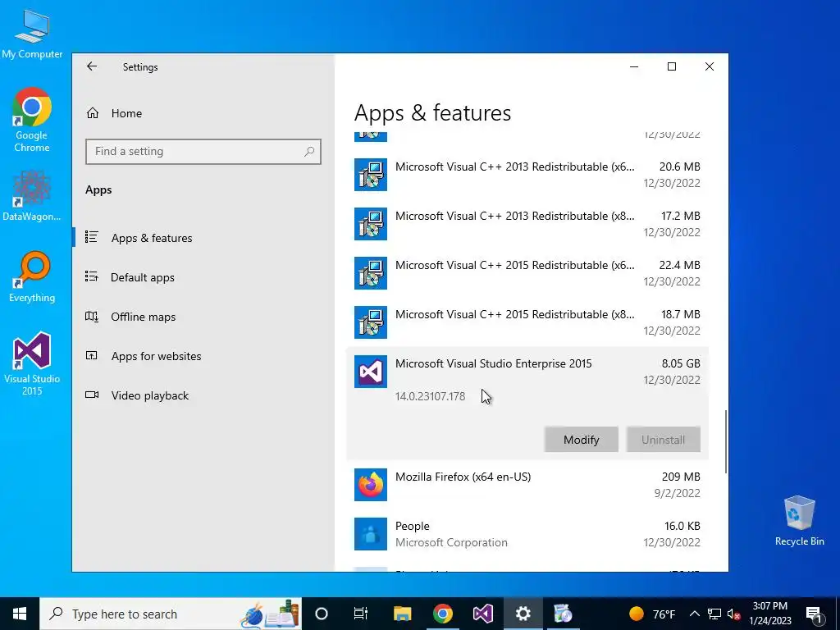
Task: Open File Explorer from taskbar
Action: 402,614
